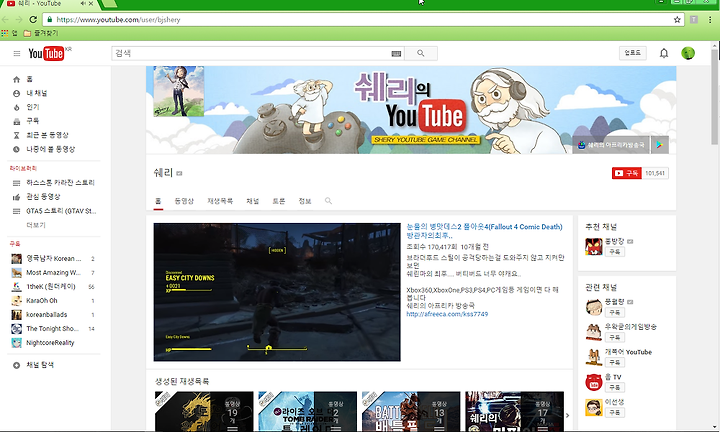
Task: Open the afreeca.com/kss7749 link
Action: (x=447, y=314)
